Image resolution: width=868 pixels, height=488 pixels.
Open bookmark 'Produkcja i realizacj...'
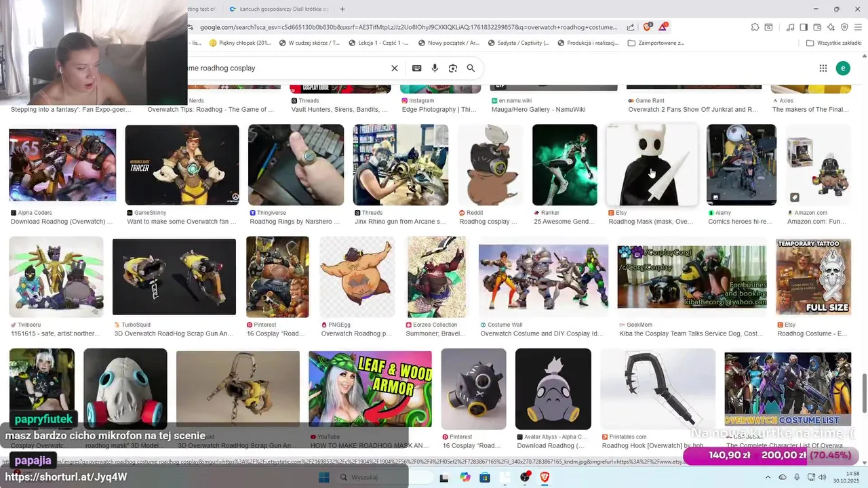(588, 43)
